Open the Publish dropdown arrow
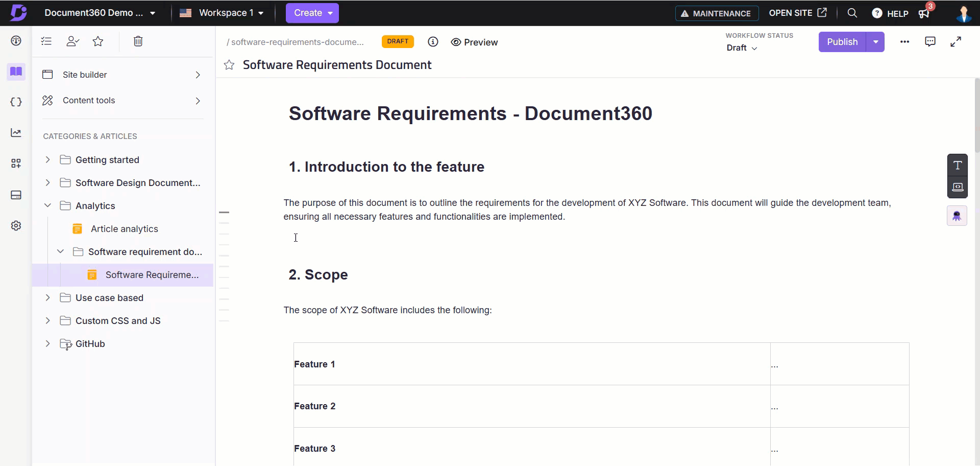This screenshot has height=466, width=980. pos(875,42)
